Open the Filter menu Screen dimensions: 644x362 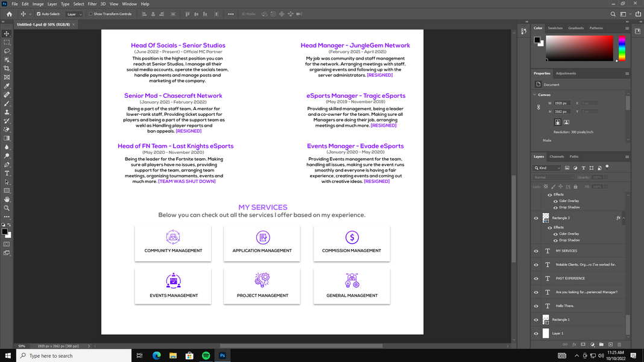coord(92,4)
